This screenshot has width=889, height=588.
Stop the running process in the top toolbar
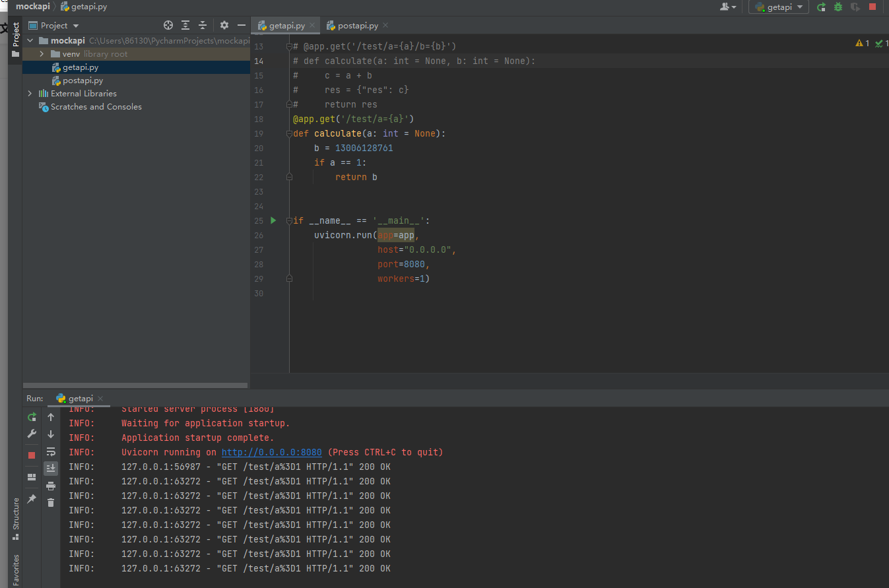coord(873,7)
